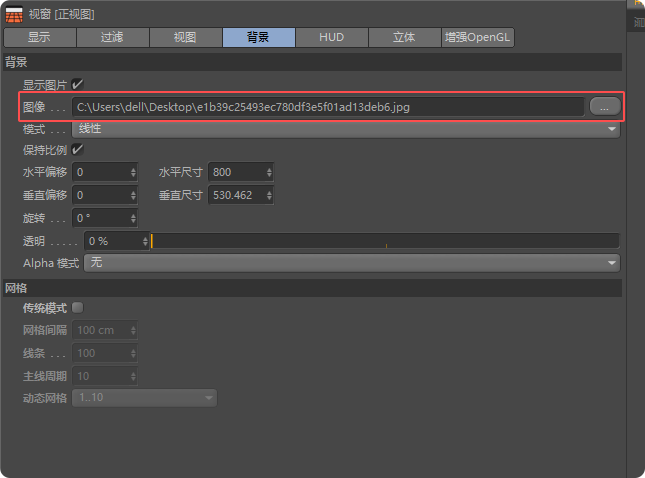
Task: Click the viewport settings window icon
Action: 14,14
